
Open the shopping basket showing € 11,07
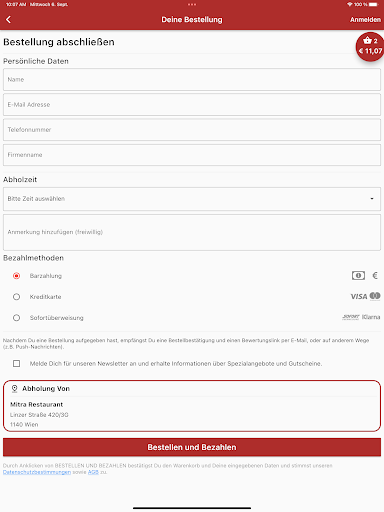click(x=370, y=47)
